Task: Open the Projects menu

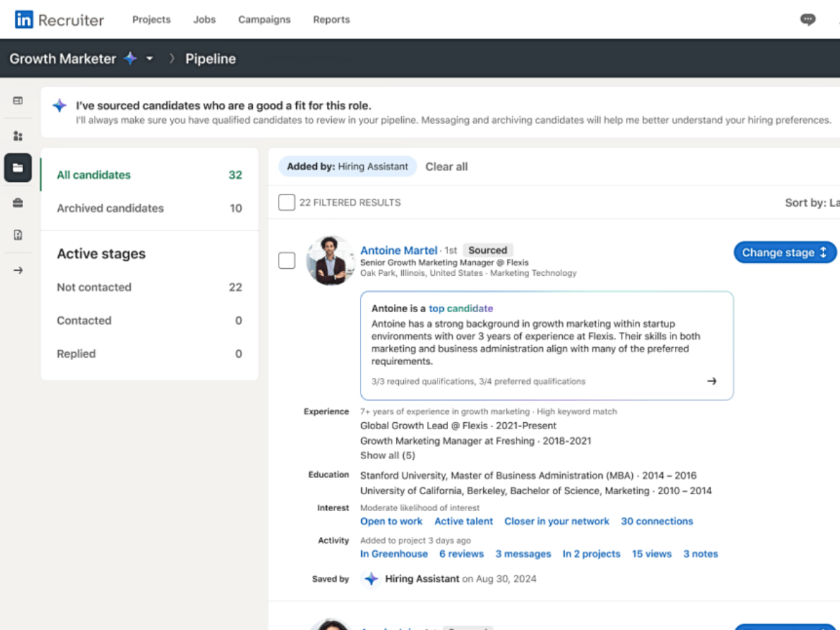Action: 151,20
